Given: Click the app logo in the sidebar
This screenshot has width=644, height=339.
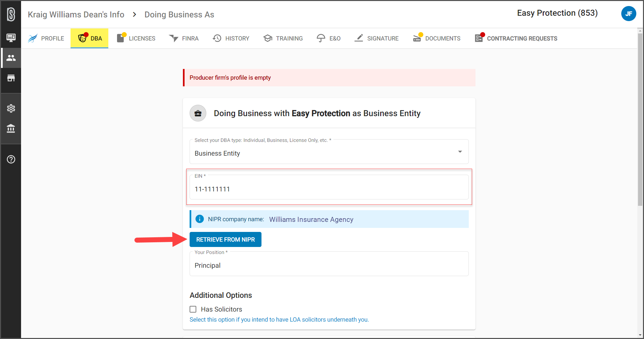Looking at the screenshot, I should [11, 14].
